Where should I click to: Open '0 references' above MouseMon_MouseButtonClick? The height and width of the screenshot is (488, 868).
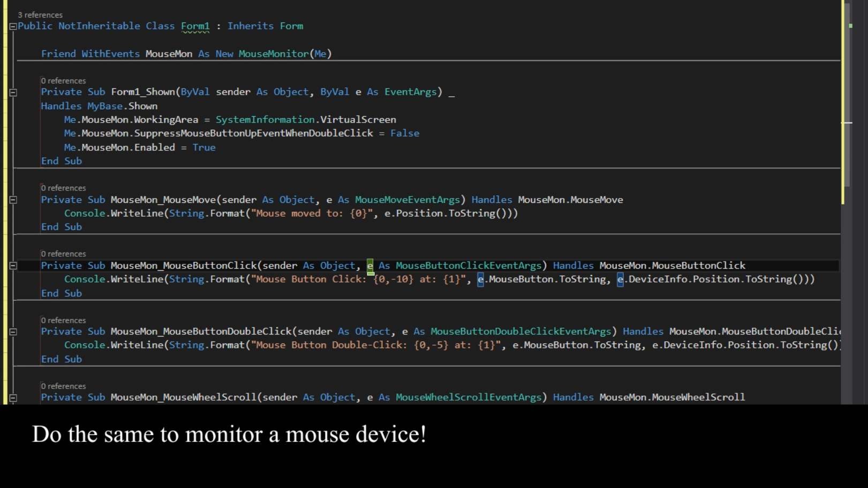[63, 253]
